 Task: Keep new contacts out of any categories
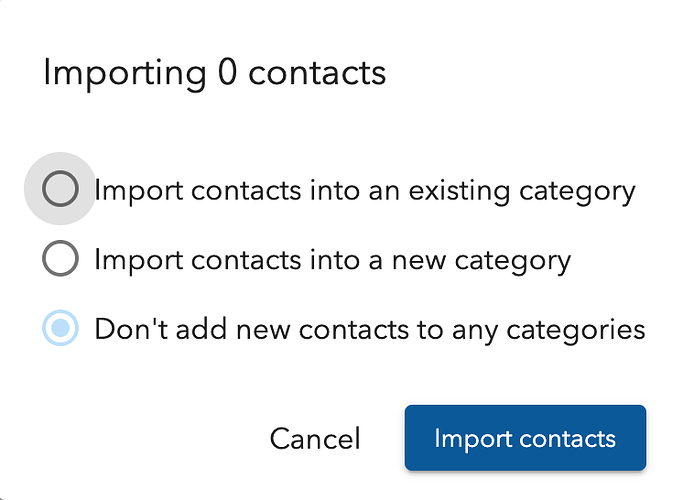pos(60,328)
